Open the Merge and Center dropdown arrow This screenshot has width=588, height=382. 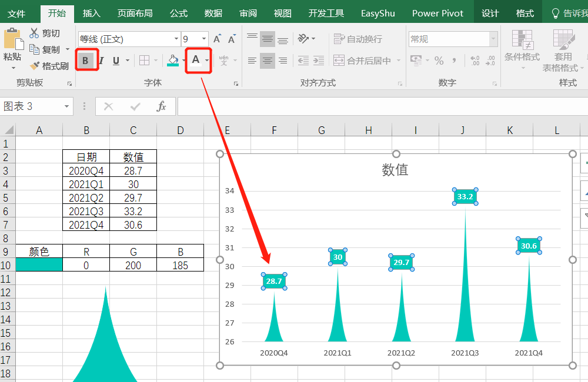[x=399, y=61]
